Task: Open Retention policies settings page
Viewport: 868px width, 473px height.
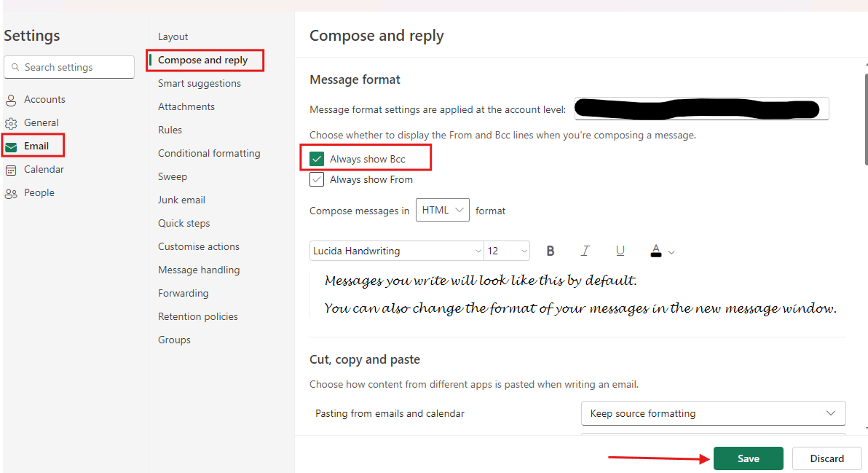Action: tap(197, 316)
